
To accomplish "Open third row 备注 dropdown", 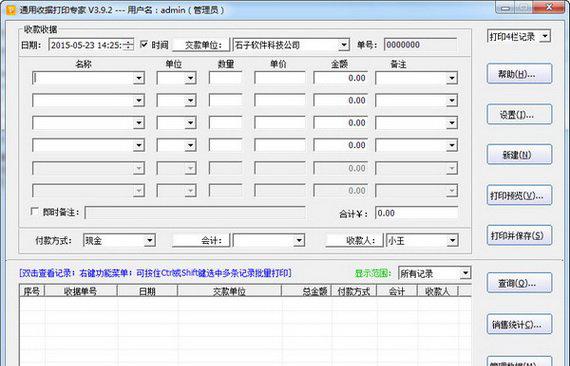I will (x=451, y=123).
